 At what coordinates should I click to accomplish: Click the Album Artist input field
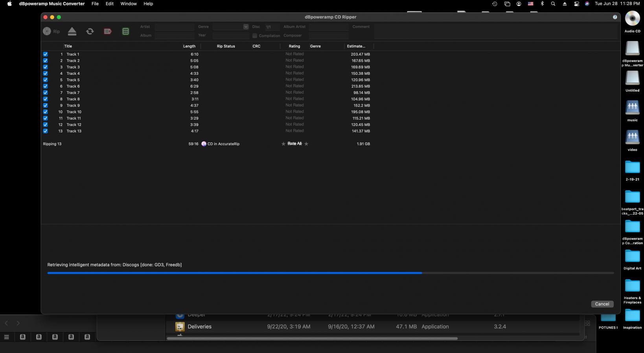coord(329,27)
